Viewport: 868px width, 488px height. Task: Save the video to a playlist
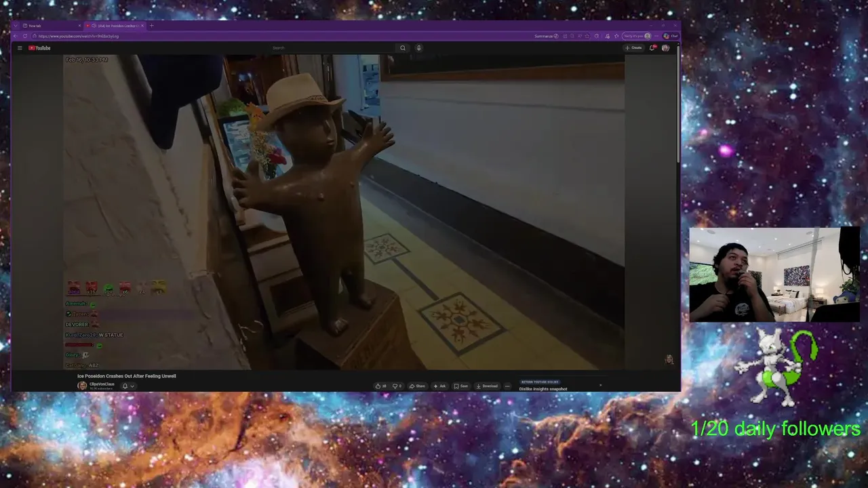461,386
